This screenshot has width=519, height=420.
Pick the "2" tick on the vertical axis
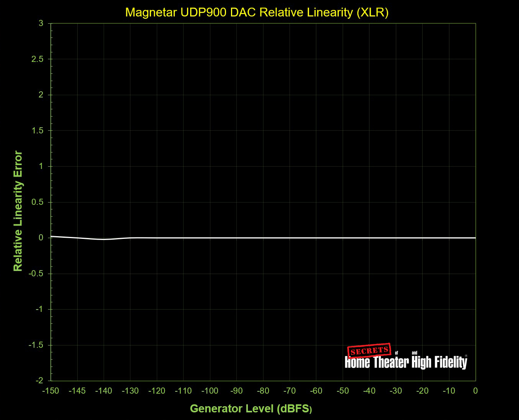click(41, 95)
